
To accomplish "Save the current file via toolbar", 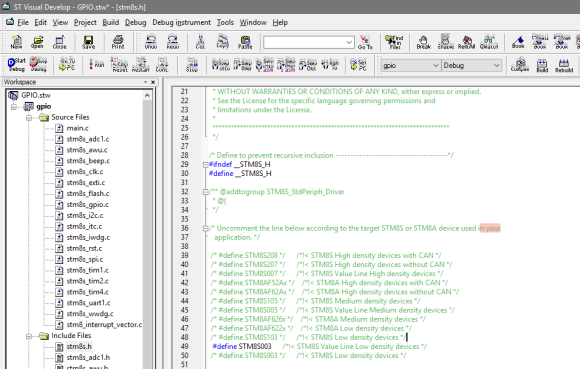I will 88,42.
